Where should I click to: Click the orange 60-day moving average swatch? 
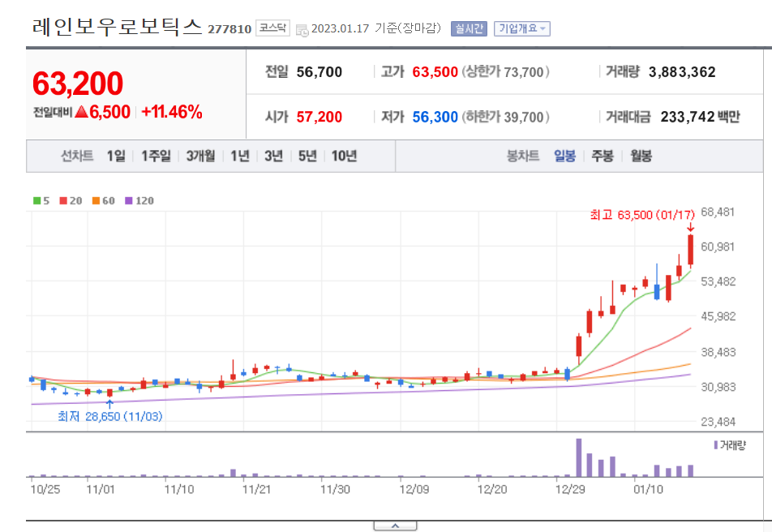click(x=96, y=200)
